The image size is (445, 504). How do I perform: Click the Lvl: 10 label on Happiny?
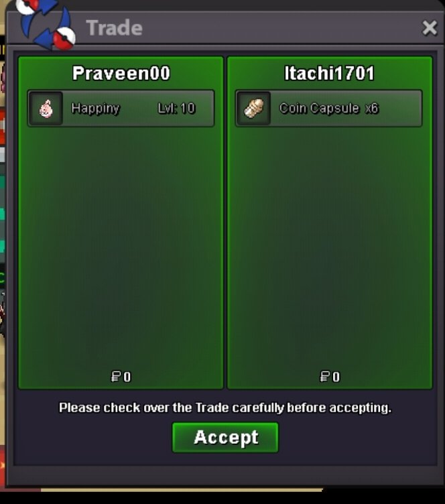(x=176, y=109)
